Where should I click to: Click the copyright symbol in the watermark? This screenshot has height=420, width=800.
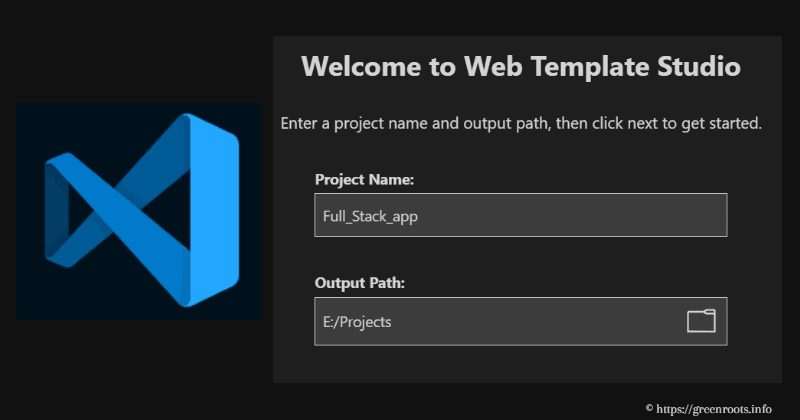pyautogui.click(x=649, y=408)
